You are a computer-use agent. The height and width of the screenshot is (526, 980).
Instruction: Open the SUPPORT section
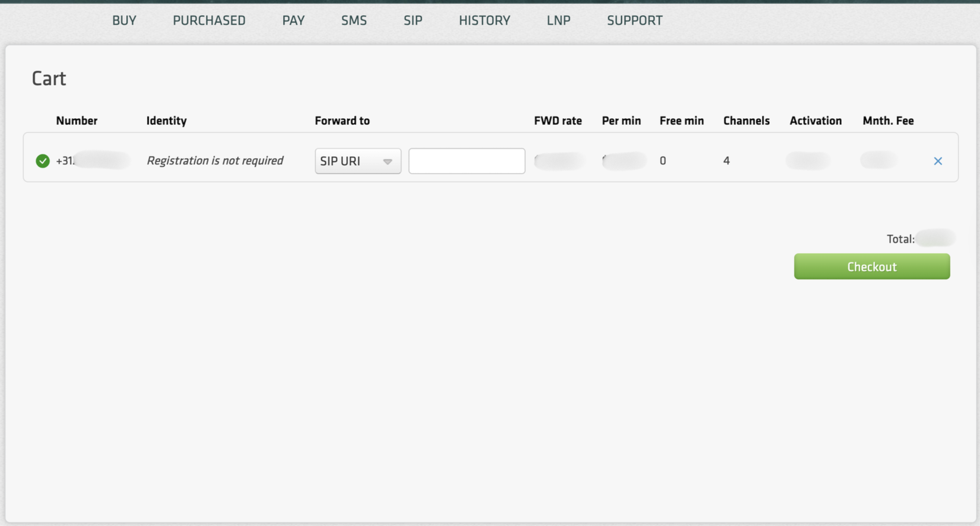pyautogui.click(x=635, y=21)
